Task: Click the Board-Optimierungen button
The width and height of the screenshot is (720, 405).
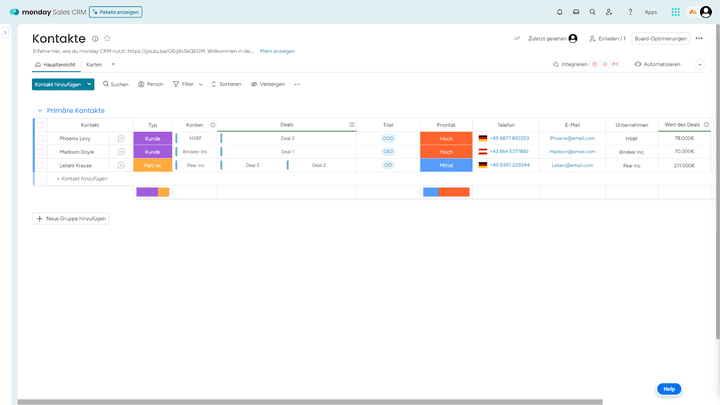Action: click(660, 38)
